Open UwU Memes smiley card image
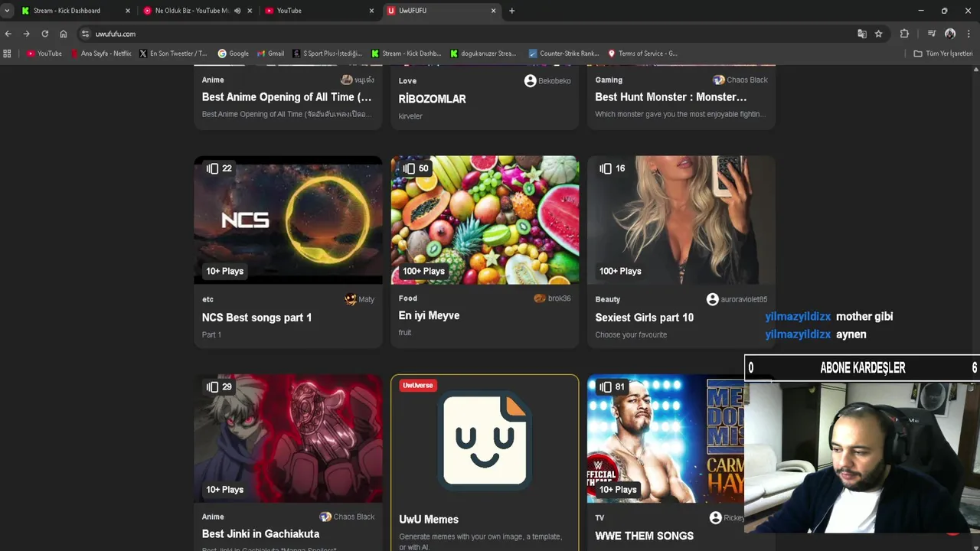Viewport: 980px width, 551px height. [485, 439]
